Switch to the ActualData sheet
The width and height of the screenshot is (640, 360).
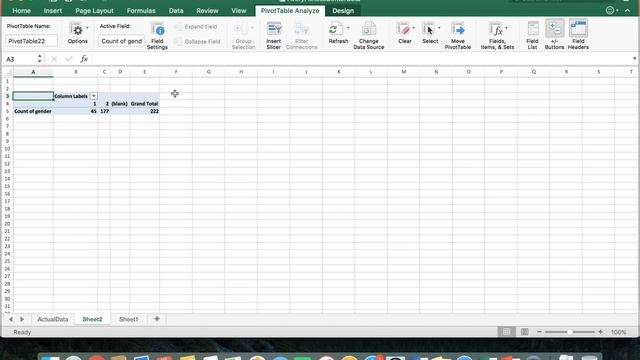coord(53,319)
